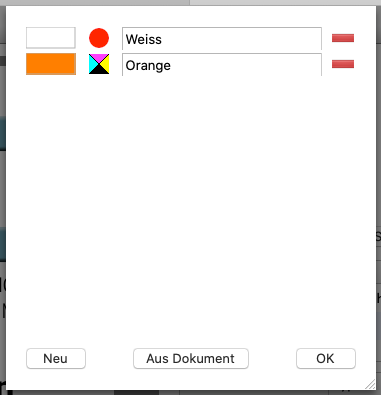Confirm the dialog with OK
The image size is (381, 395).
coord(326,359)
